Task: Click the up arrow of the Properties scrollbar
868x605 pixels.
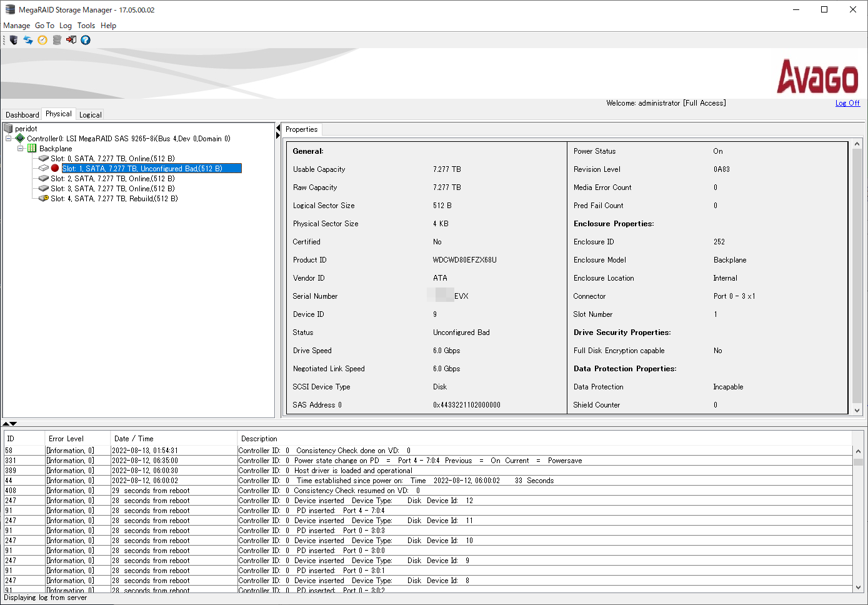Action: [857, 144]
